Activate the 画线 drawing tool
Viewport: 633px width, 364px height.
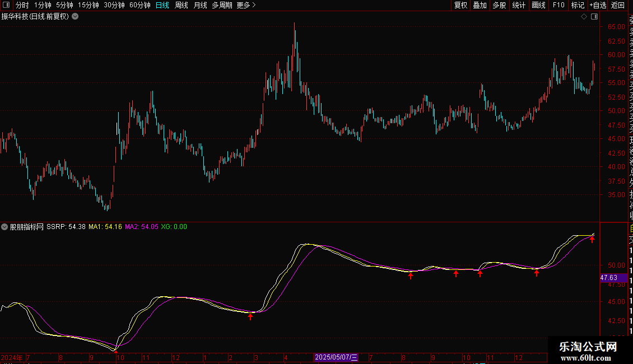click(x=538, y=5)
